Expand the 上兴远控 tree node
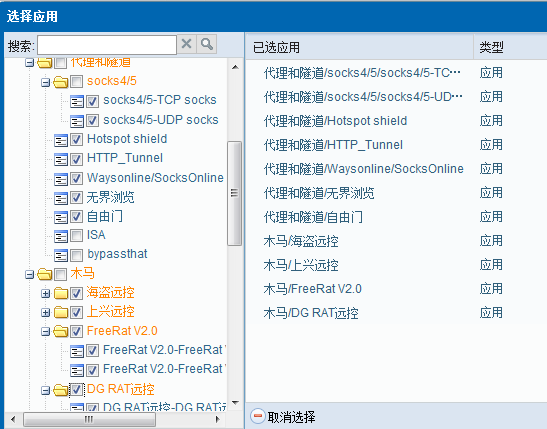This screenshot has width=547, height=429. (x=45, y=313)
